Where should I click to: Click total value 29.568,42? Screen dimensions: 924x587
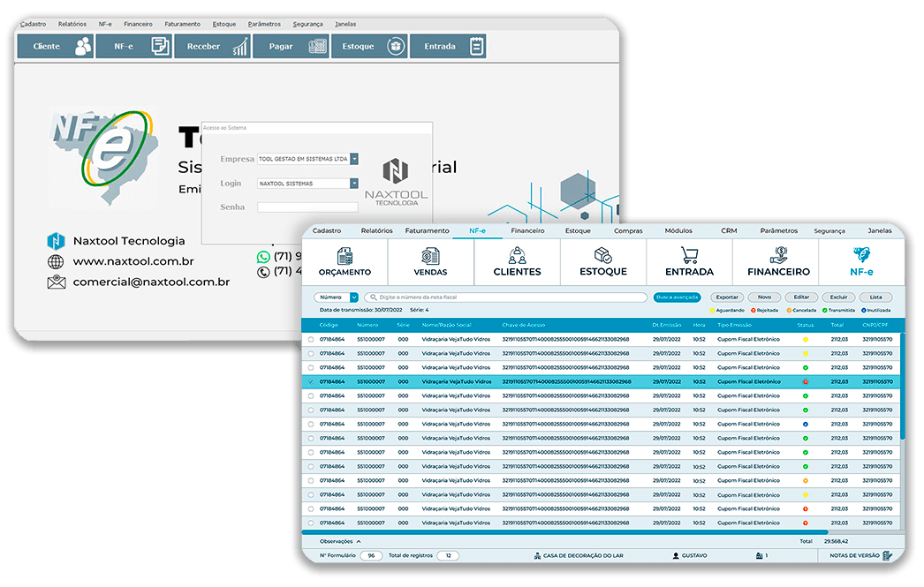836,542
